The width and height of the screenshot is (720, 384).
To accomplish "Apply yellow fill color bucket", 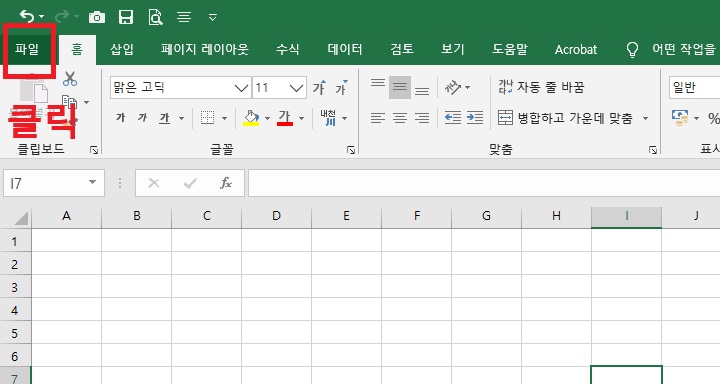I will click(251, 118).
